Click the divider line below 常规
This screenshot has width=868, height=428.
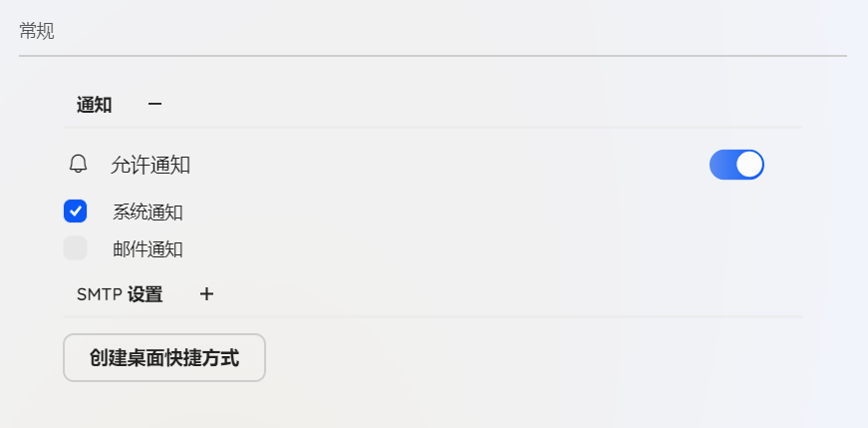coord(433,56)
